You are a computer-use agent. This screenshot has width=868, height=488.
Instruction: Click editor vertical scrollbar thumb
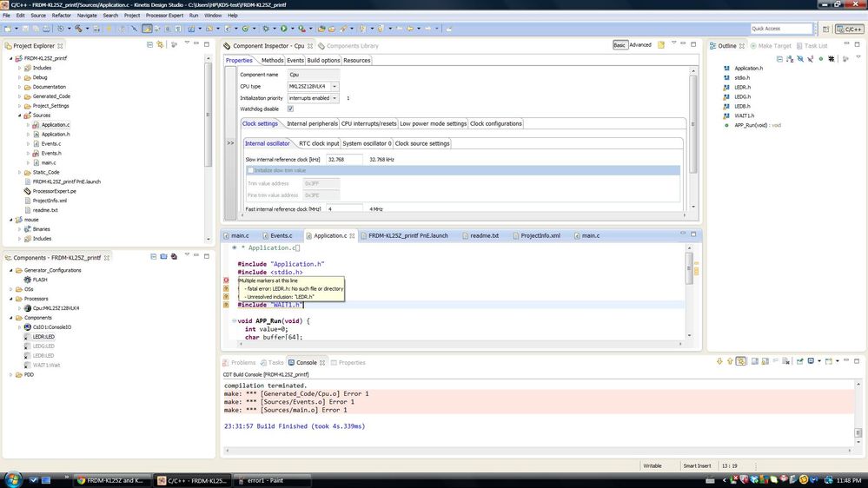(x=689, y=268)
